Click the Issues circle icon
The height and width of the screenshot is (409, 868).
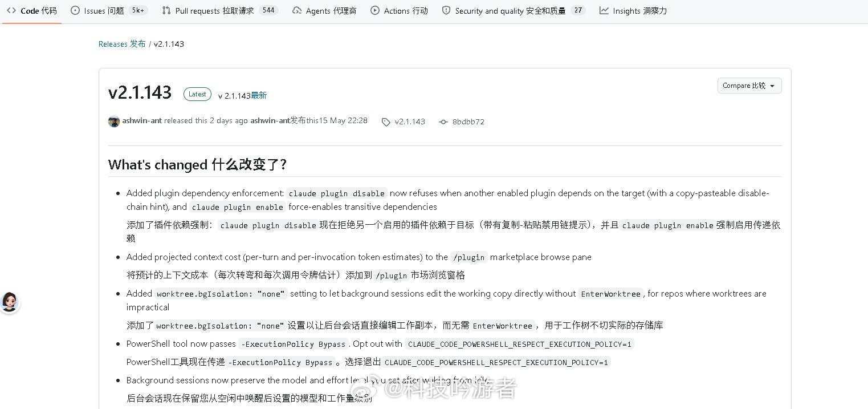click(75, 10)
